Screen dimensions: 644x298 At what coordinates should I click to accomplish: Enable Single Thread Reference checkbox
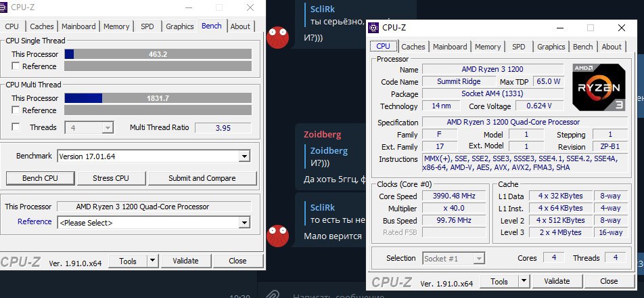(16, 66)
